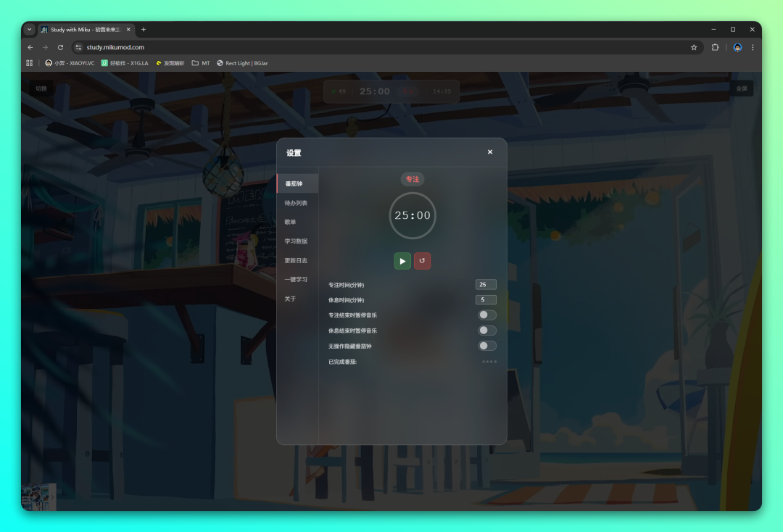The image size is (783, 532).
Task: Bookmark this page with the star icon
Action: (x=694, y=47)
